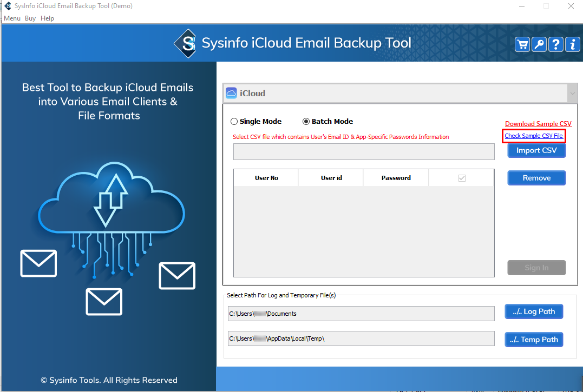Click the question mark help icon
The height and width of the screenshot is (392, 583).
556,44
